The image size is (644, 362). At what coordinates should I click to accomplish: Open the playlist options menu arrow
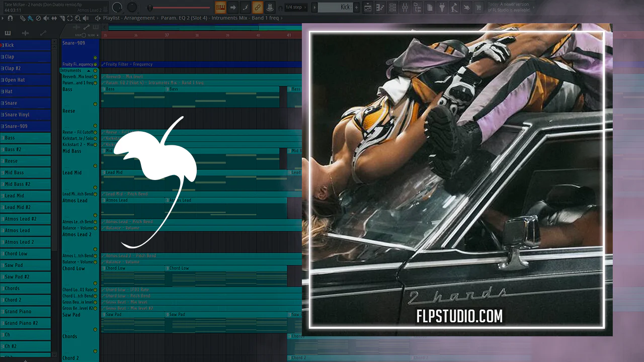[x=4, y=18]
